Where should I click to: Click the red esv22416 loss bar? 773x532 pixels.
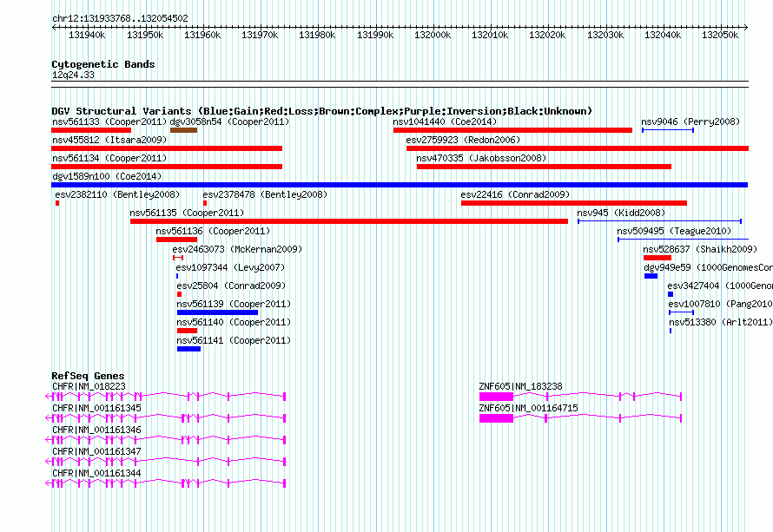pos(574,203)
